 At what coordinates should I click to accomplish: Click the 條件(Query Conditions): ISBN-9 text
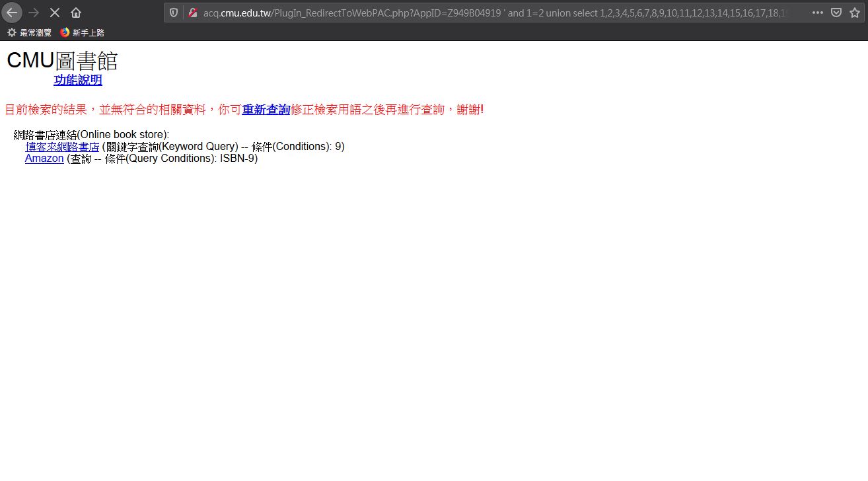[x=181, y=159]
